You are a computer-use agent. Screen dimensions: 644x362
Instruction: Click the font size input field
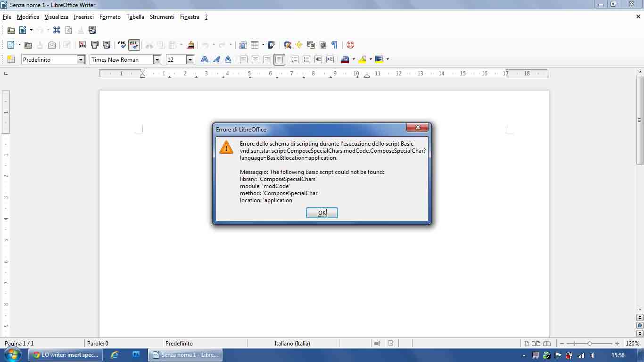174,59
